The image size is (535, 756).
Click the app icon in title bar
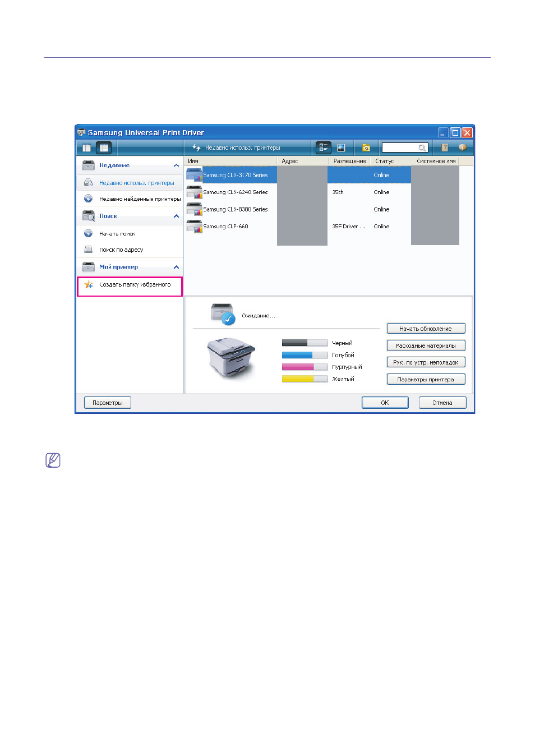click(81, 132)
